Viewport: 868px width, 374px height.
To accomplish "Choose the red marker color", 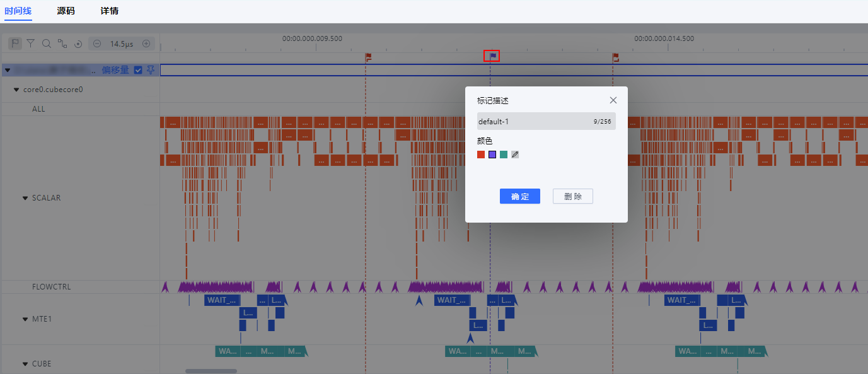I will (481, 155).
